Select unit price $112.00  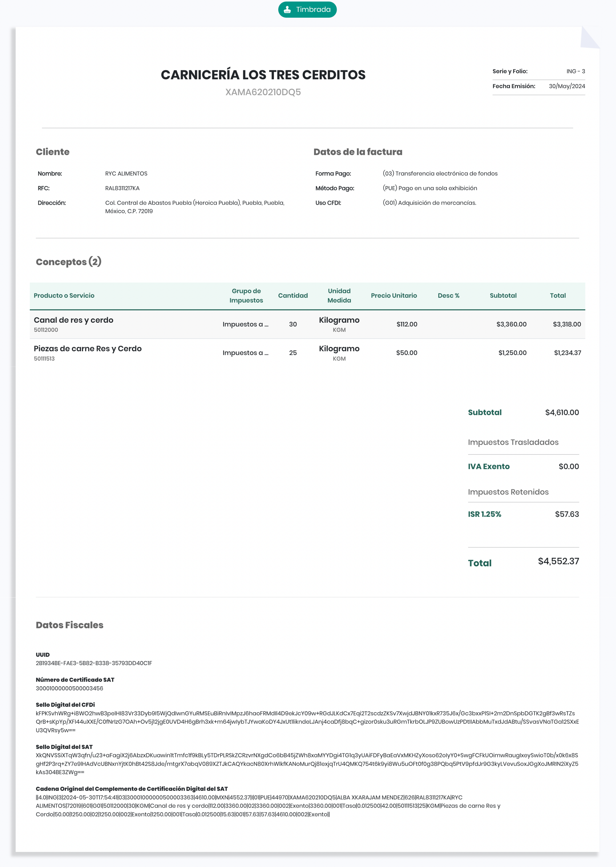[x=407, y=324]
